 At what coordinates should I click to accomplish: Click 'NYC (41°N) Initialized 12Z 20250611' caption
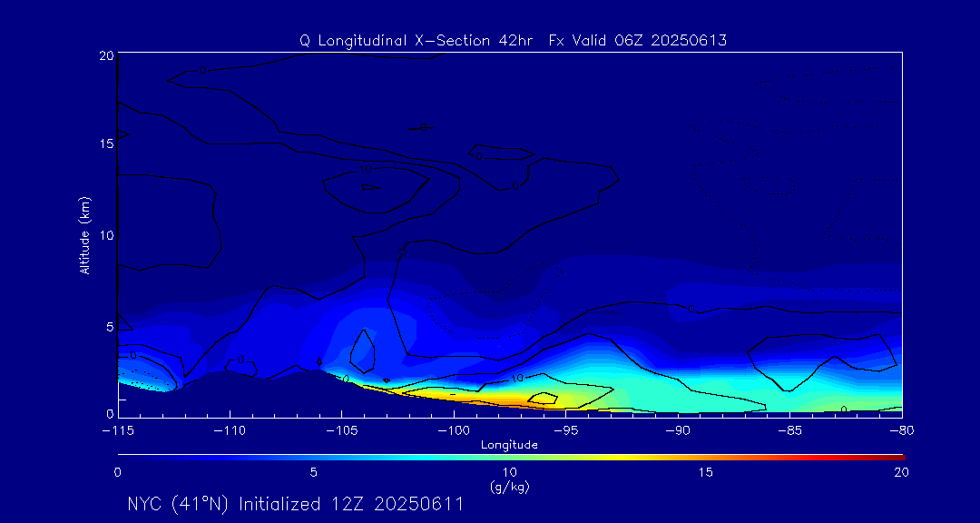point(295,504)
